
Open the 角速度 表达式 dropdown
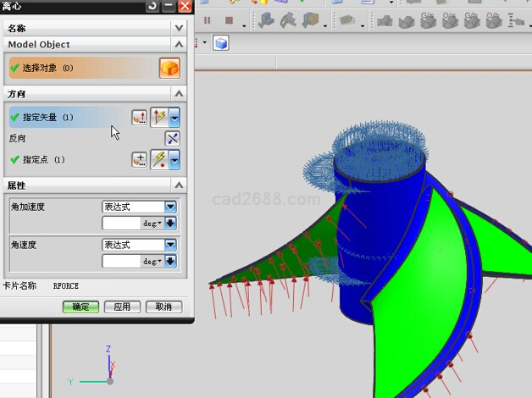[x=170, y=245]
